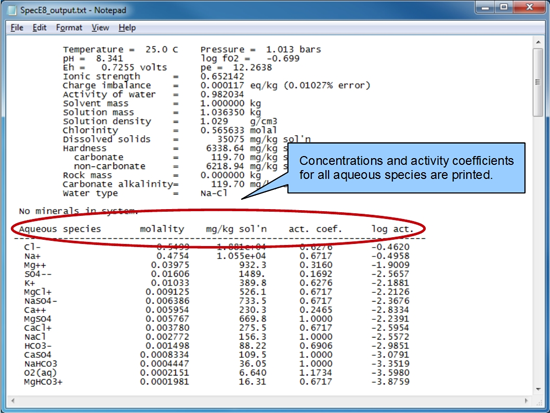Close the SpecE8_output.txt window
This screenshot has height=413, width=550.
click(x=529, y=7)
